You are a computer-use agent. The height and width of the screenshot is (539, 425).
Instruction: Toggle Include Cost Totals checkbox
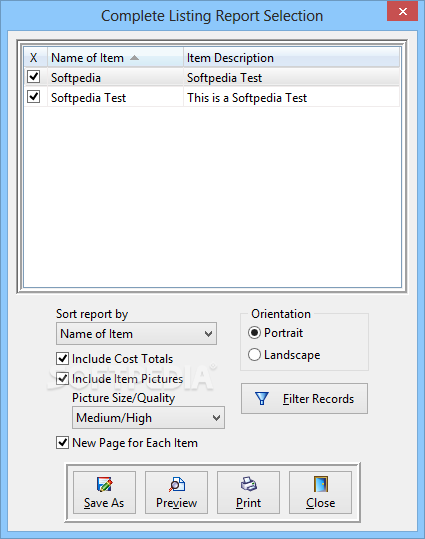click(62, 359)
